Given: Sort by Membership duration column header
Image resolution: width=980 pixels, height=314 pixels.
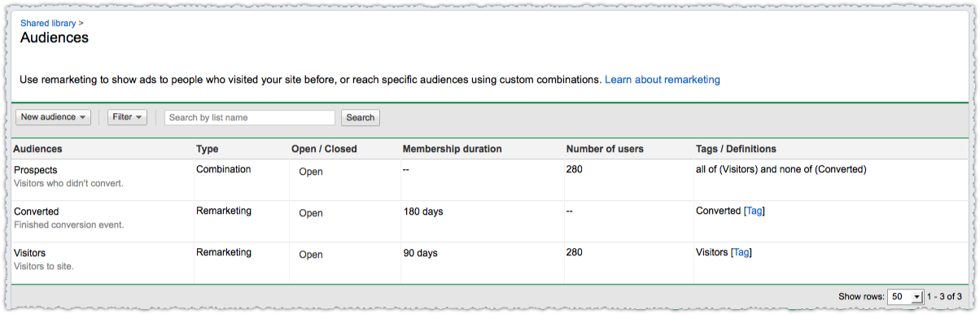Looking at the screenshot, I should pyautogui.click(x=452, y=149).
